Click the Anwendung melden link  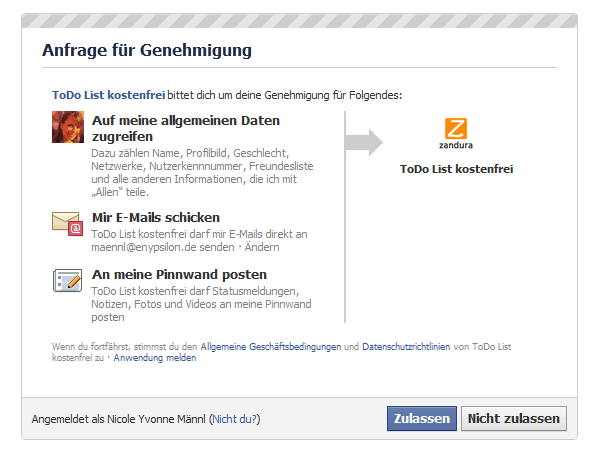pyautogui.click(x=155, y=358)
